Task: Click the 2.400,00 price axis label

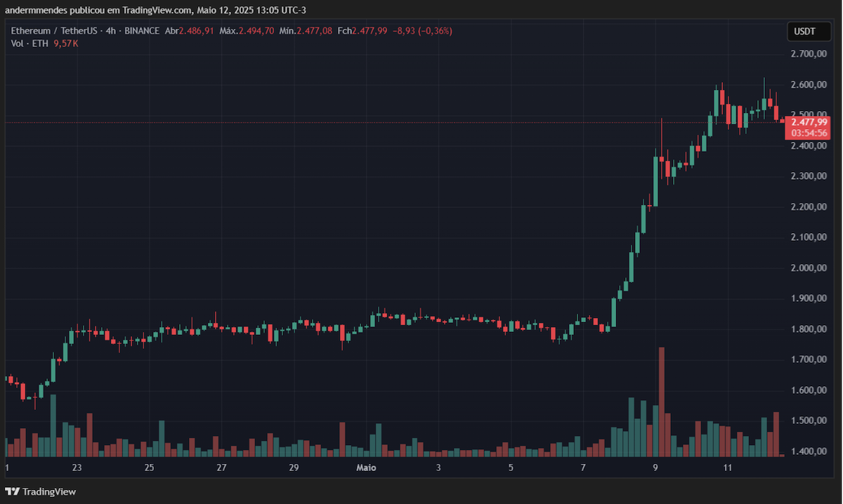Action: pyautogui.click(x=807, y=146)
